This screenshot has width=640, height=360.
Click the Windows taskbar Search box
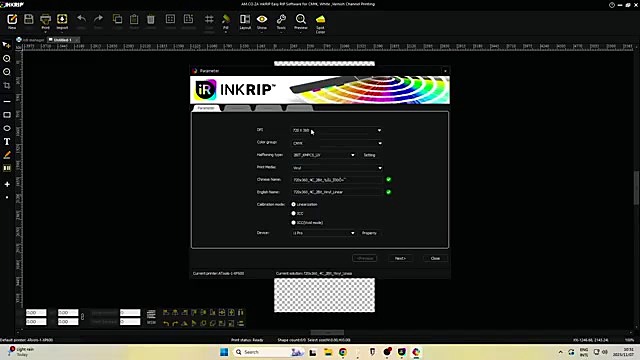pos(268,352)
